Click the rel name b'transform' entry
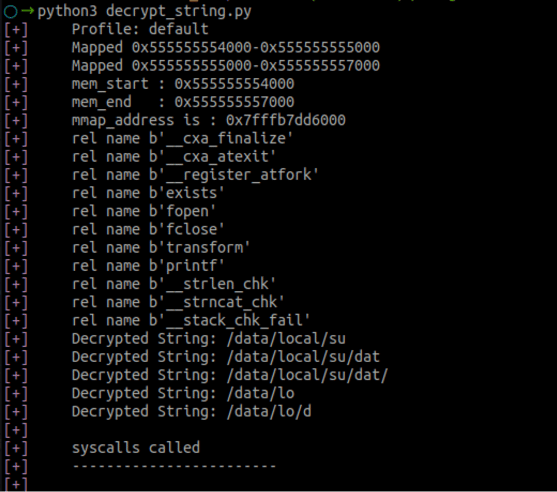Screen dimensions: 557x492 [161, 248]
